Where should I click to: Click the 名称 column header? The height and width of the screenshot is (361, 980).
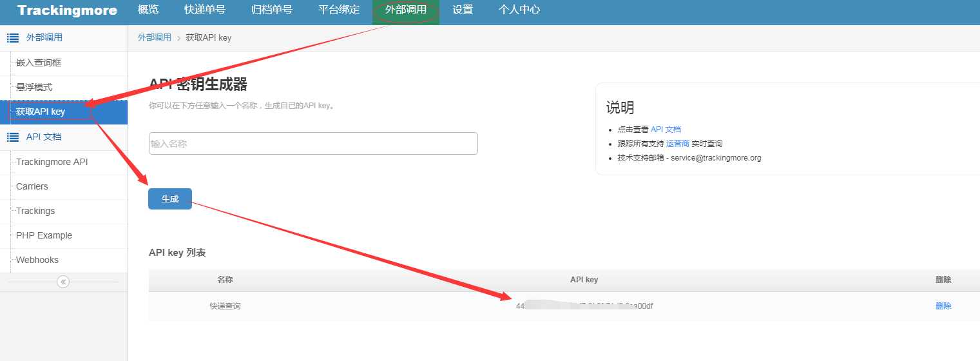click(x=225, y=280)
